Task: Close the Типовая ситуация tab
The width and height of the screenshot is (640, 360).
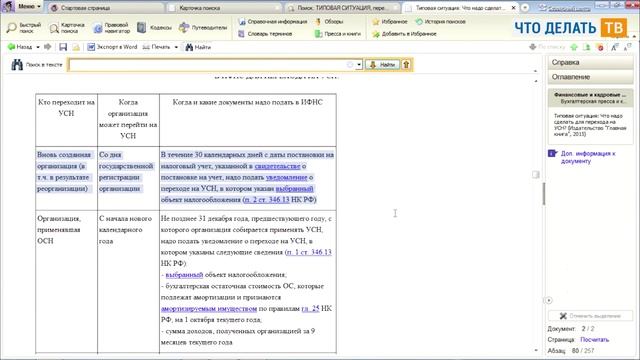Action: pos(513,8)
